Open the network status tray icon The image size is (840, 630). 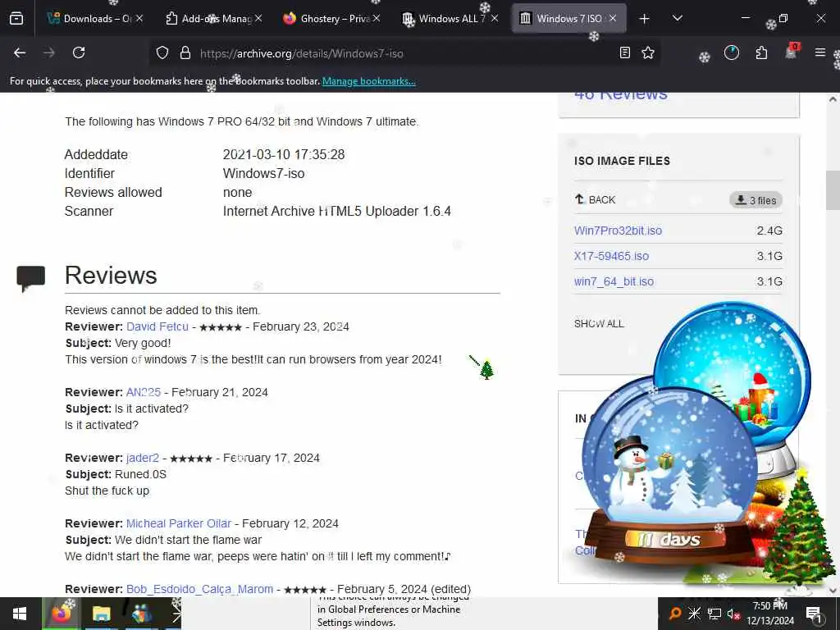coord(714,614)
